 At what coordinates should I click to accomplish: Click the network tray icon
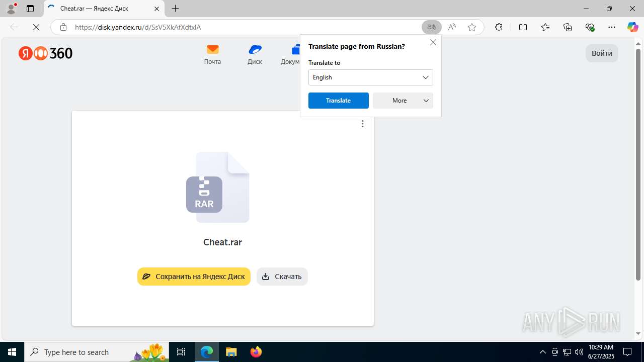point(567,352)
